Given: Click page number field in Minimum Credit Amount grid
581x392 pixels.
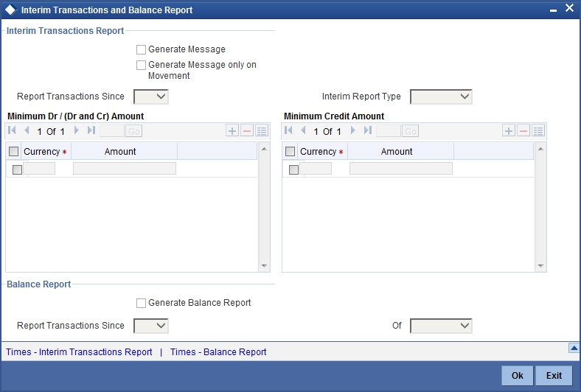Looking at the screenshot, I should click(389, 131).
